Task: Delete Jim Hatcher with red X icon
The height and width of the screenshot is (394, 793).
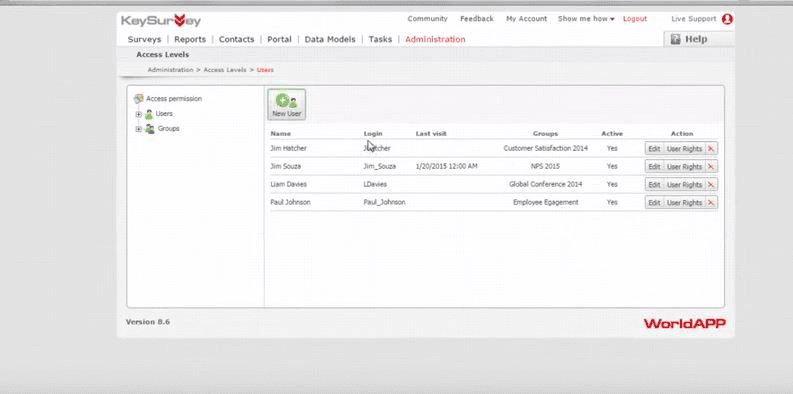Action: pyautogui.click(x=711, y=149)
